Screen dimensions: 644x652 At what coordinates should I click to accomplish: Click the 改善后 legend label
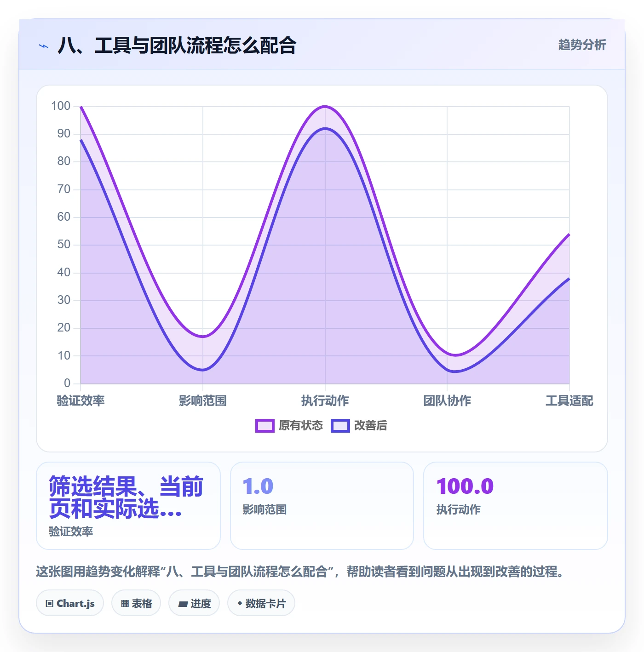pos(371,426)
